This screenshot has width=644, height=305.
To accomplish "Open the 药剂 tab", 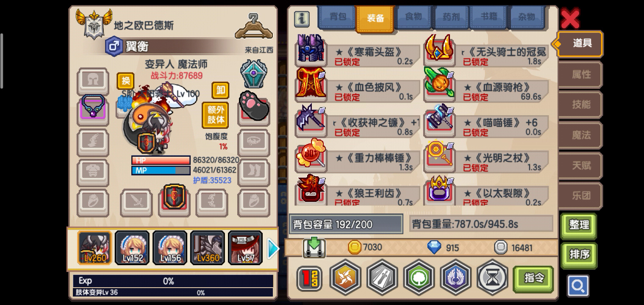I will pyautogui.click(x=451, y=17).
